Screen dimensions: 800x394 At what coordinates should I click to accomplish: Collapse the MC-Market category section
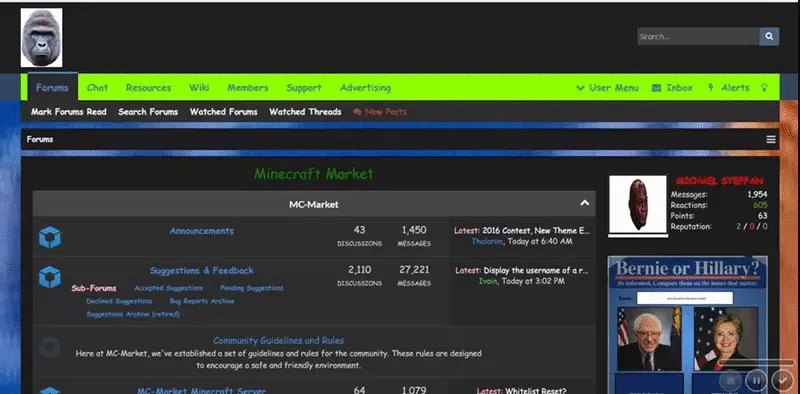585,203
